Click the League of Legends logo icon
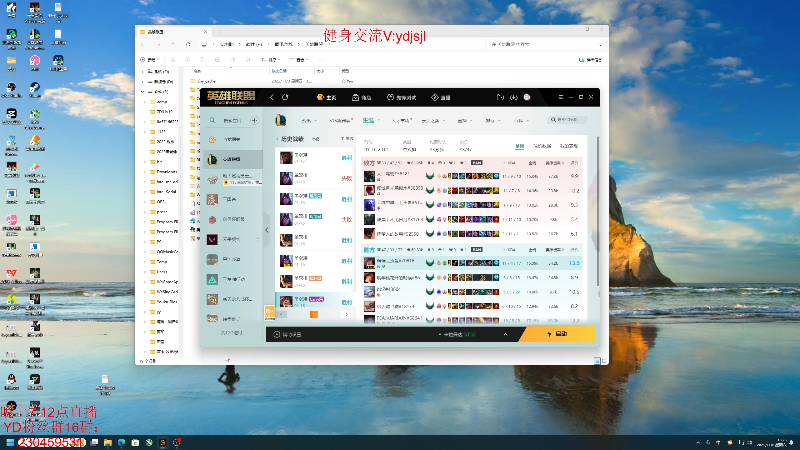Image resolution: width=800 pixels, height=450 pixels. [x=281, y=120]
